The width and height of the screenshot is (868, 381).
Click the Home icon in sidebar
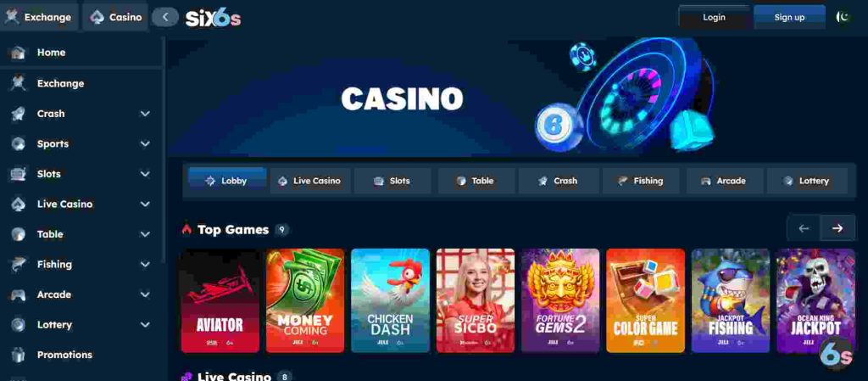point(19,53)
